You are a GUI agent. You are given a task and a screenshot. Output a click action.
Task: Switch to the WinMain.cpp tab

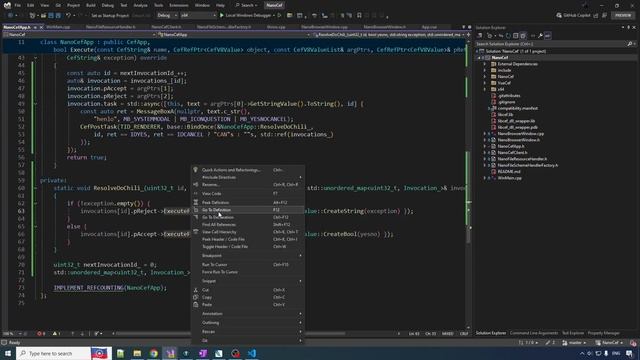[x=58, y=27]
